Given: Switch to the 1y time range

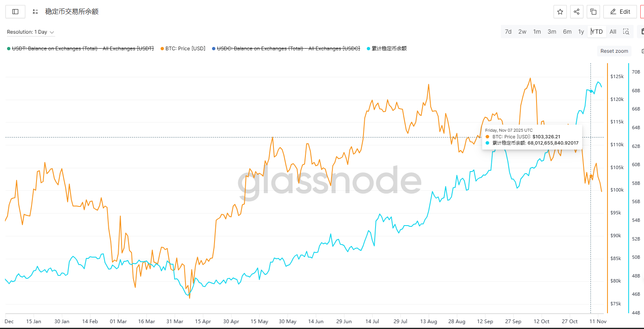Looking at the screenshot, I should point(581,32).
